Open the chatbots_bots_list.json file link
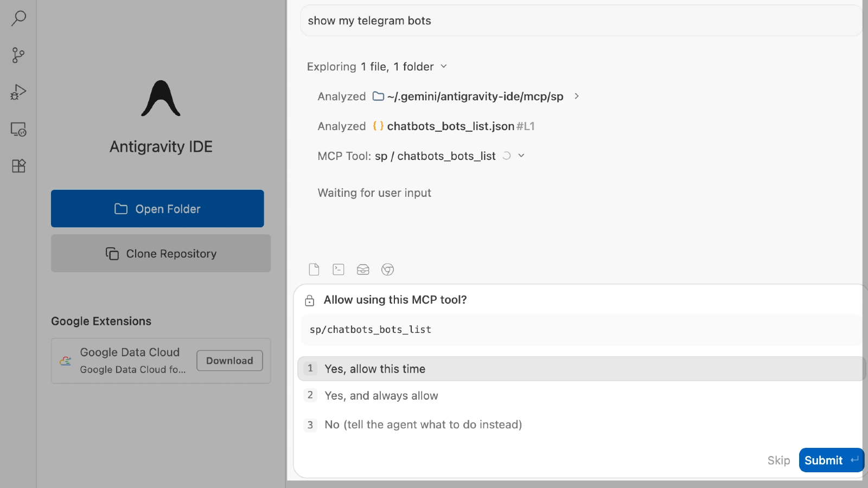Image resolution: width=868 pixels, height=488 pixels. (x=450, y=126)
